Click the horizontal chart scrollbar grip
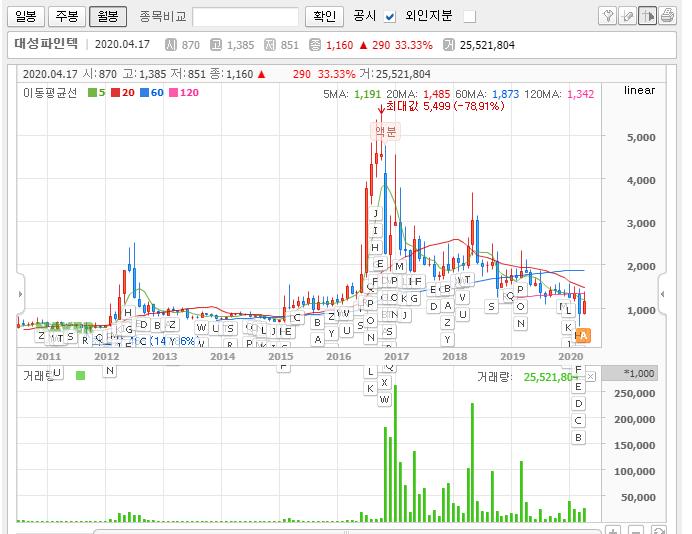 346,532
